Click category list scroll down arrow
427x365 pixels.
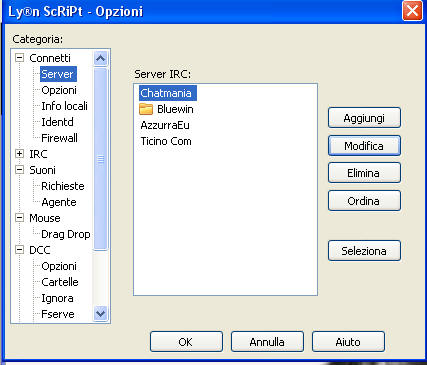[x=100, y=313]
